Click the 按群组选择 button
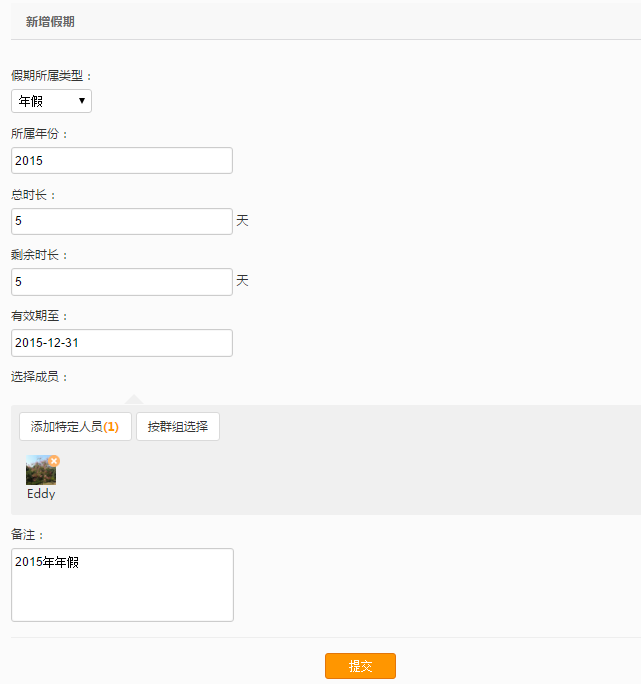The image size is (641, 684). click(178, 427)
